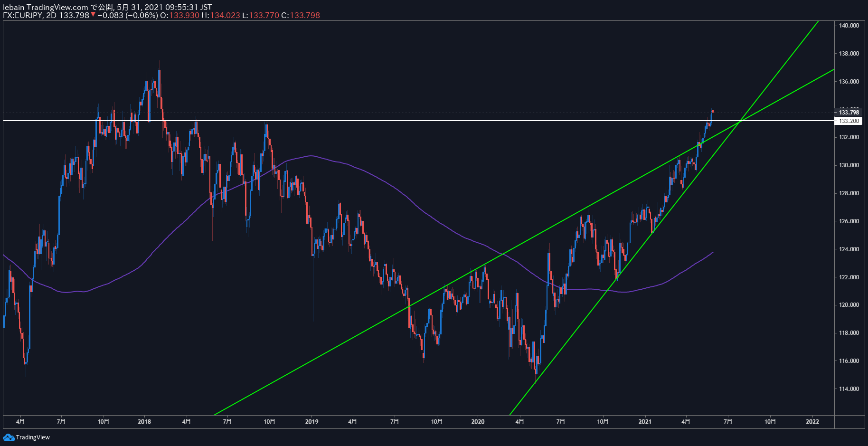Select the white horizontal line at 133.200
Image resolution: width=868 pixels, height=446 pixels.
[418, 121]
